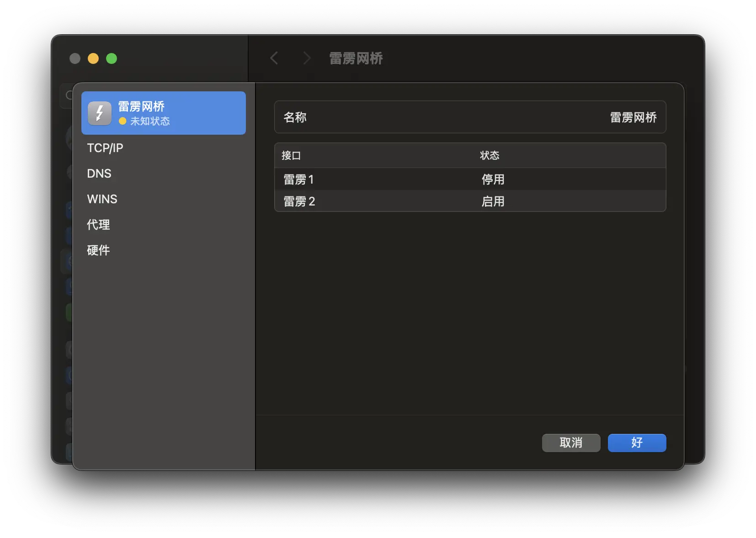Click the 状态 column header
Screen dimensions: 756x538
click(x=489, y=155)
